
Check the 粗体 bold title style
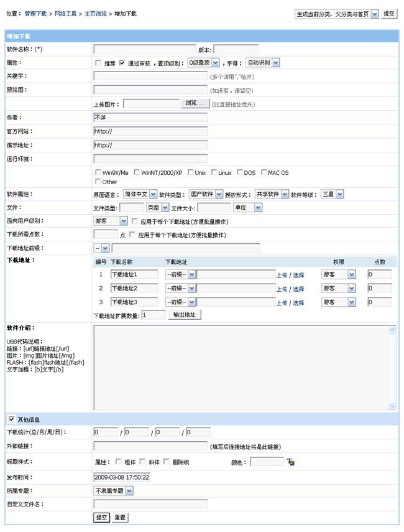pos(119,462)
